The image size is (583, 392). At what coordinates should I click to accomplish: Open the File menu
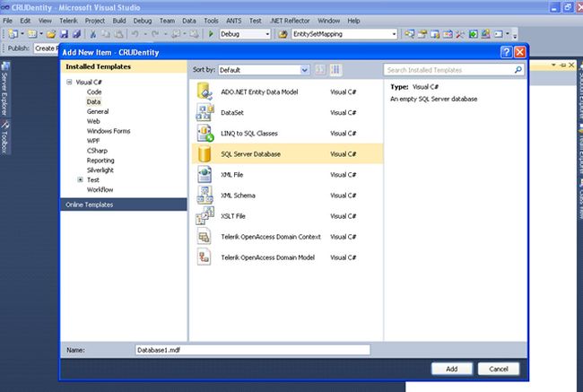point(7,21)
